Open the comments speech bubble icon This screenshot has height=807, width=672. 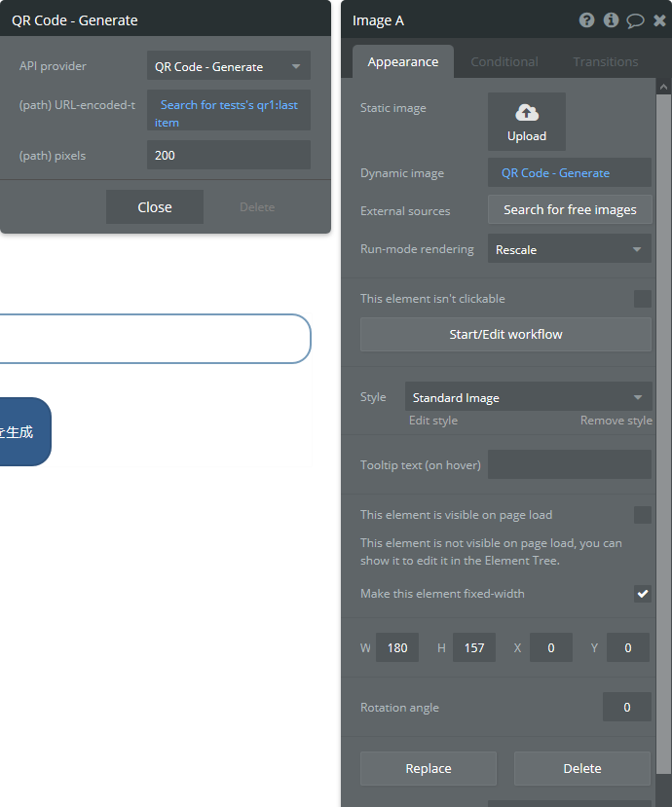point(635,20)
